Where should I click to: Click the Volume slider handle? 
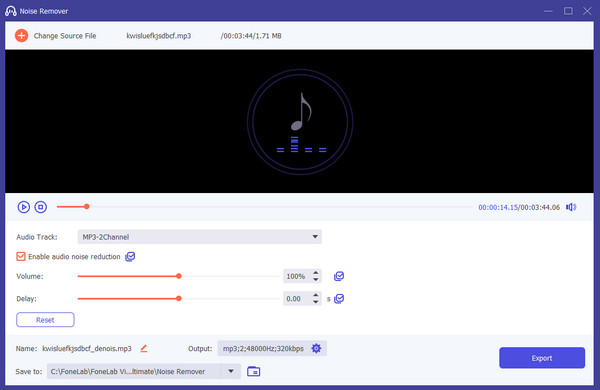179,276
